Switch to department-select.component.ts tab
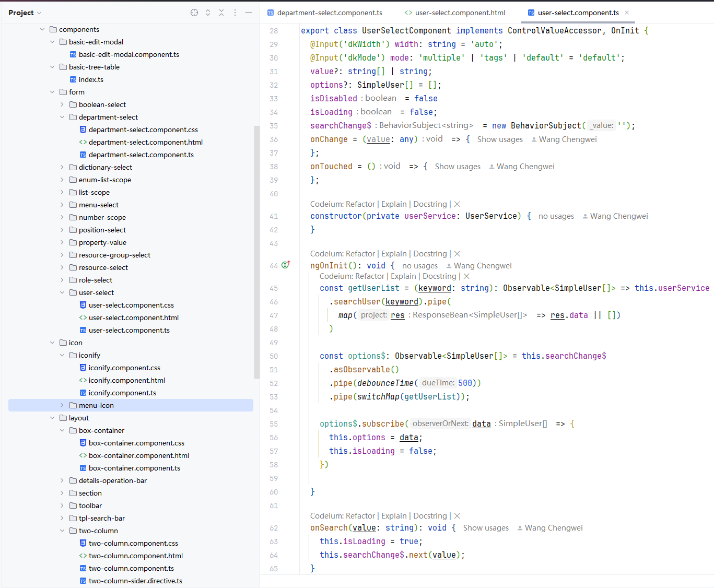 tap(324, 13)
